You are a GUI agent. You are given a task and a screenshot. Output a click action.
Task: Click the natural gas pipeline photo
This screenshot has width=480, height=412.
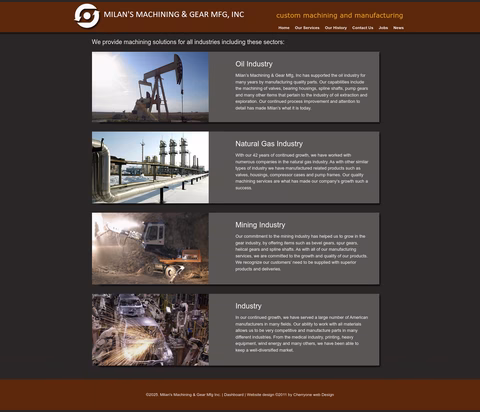150,167
